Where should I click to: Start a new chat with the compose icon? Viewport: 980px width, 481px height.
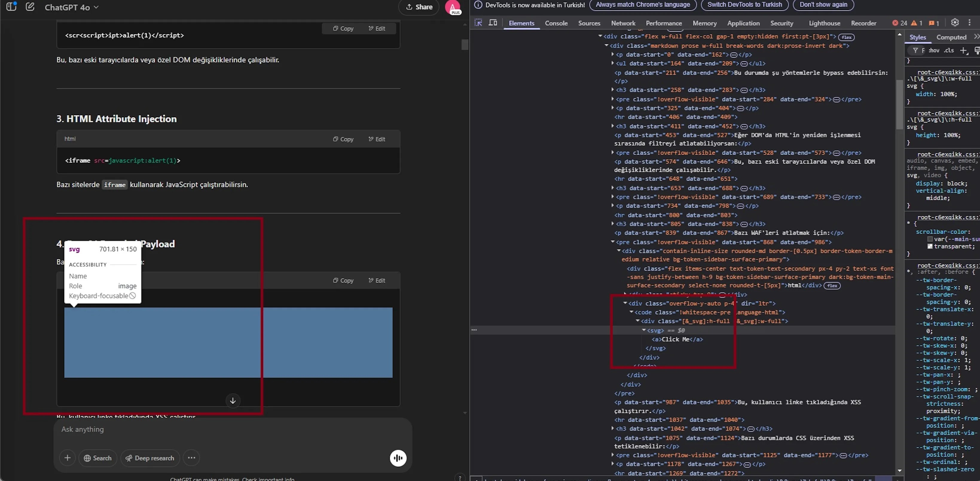click(30, 7)
